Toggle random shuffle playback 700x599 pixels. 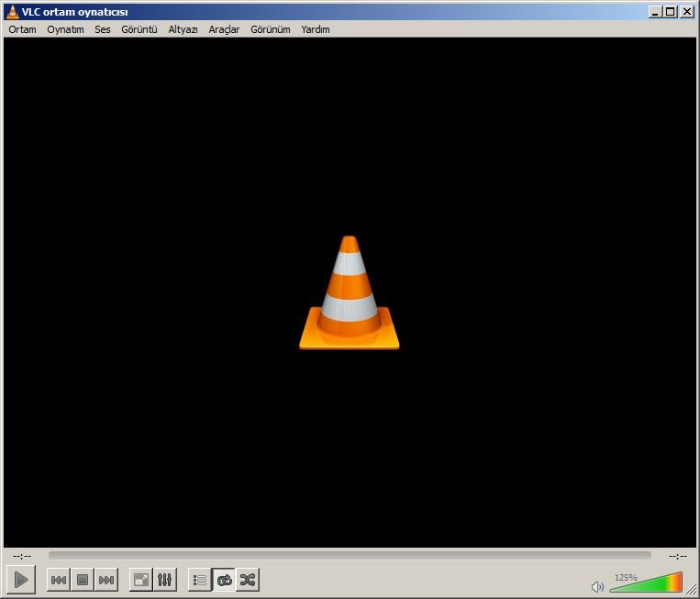pyautogui.click(x=248, y=580)
